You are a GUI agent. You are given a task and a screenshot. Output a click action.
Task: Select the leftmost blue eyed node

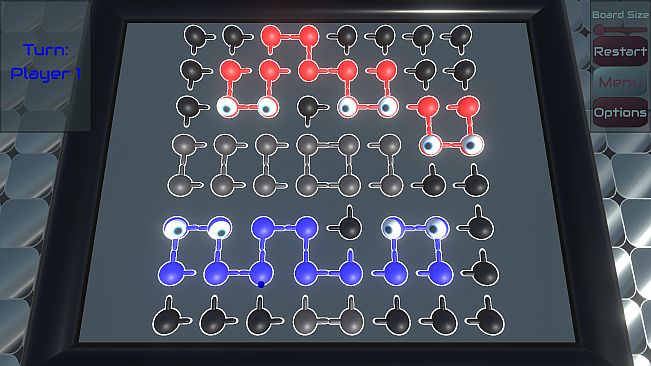tap(176, 227)
